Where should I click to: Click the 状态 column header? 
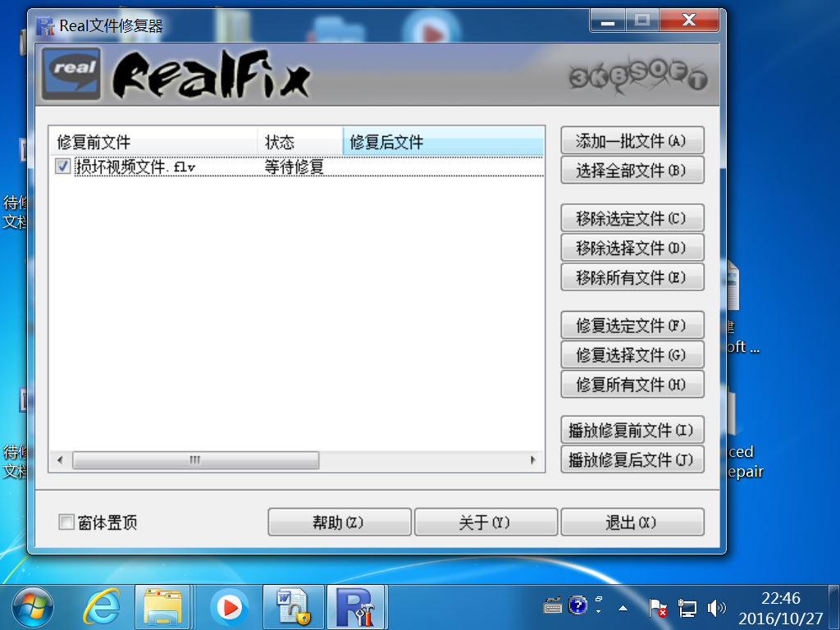point(300,142)
